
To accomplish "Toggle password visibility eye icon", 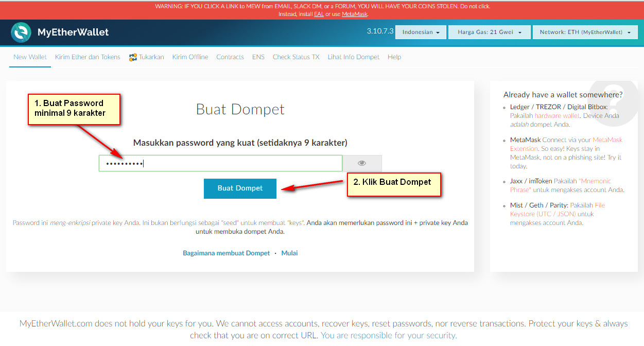I will coord(362,163).
